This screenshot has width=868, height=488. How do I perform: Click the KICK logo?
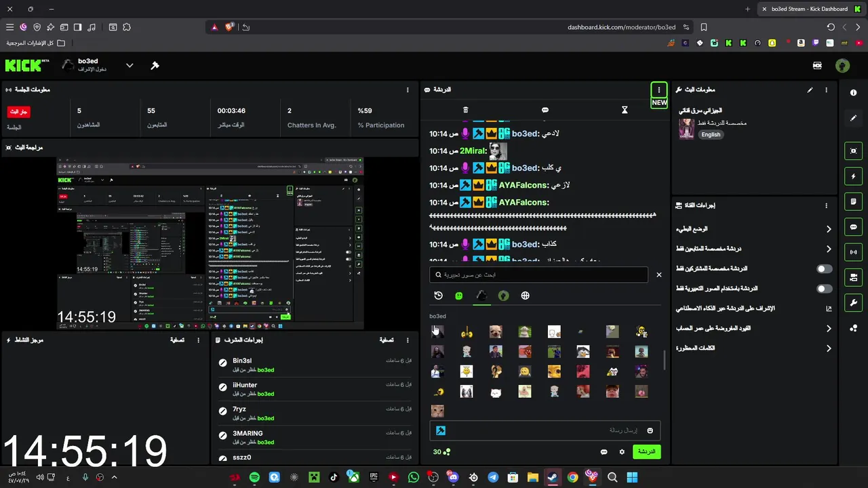27,65
